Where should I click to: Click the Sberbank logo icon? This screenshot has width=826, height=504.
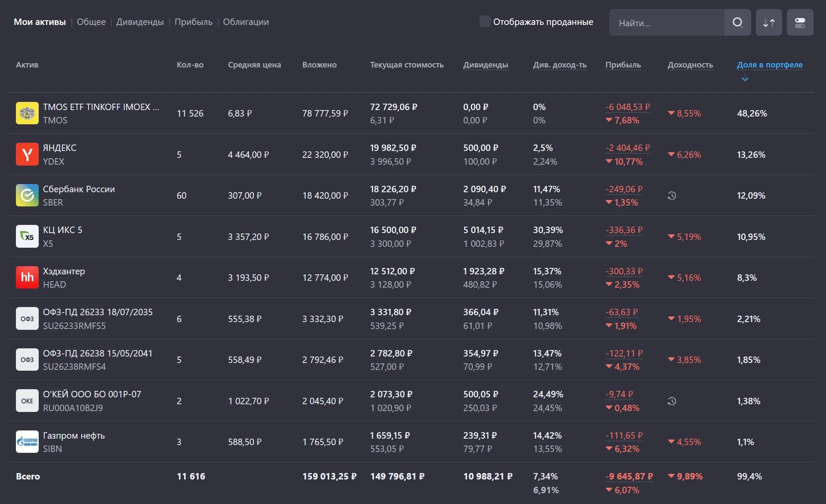(x=27, y=195)
